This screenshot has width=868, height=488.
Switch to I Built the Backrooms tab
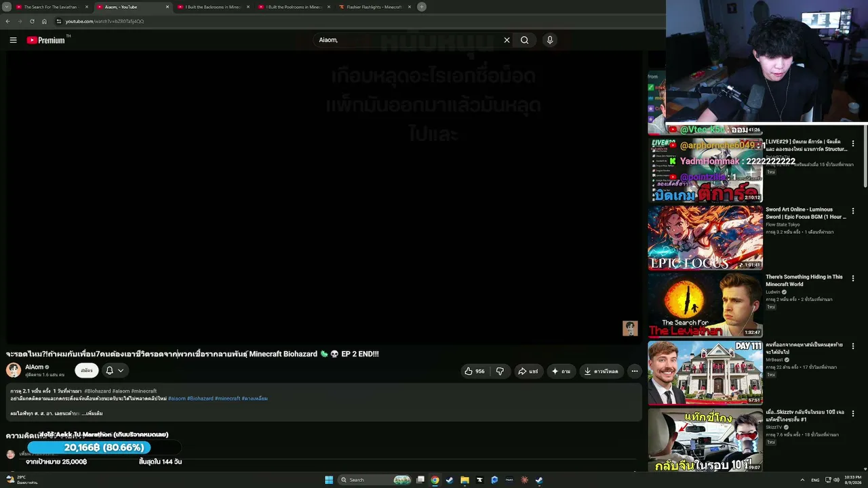coord(214,7)
